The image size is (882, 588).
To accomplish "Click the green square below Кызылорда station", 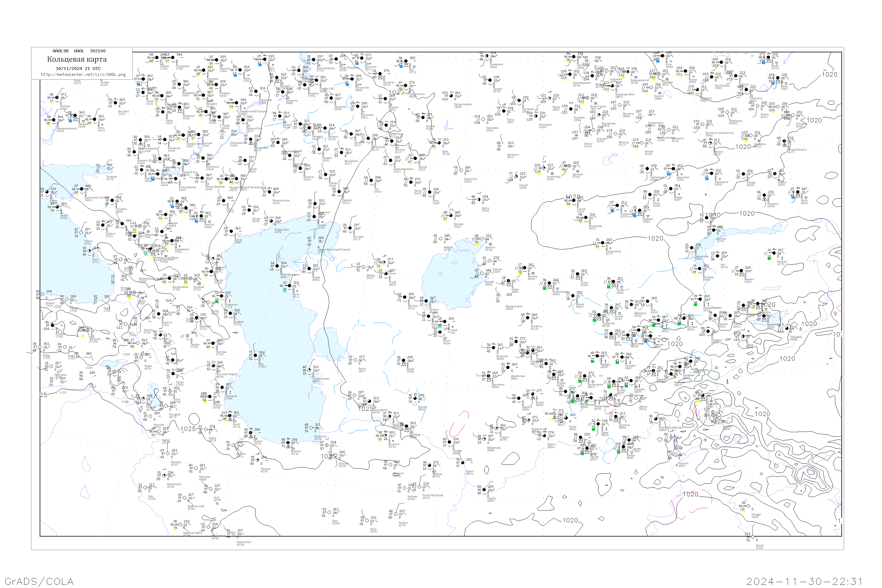I will [544, 288].
